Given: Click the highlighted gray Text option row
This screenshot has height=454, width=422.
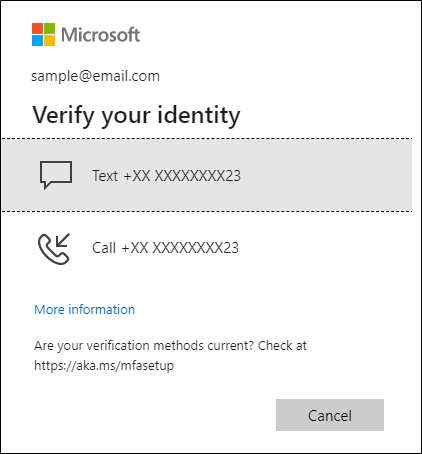Looking at the screenshot, I should coord(207,175).
